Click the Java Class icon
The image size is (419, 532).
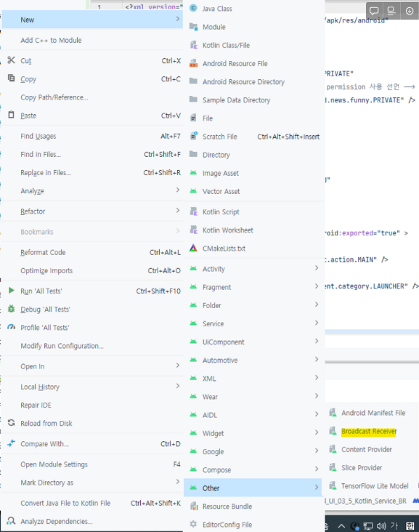click(x=193, y=8)
